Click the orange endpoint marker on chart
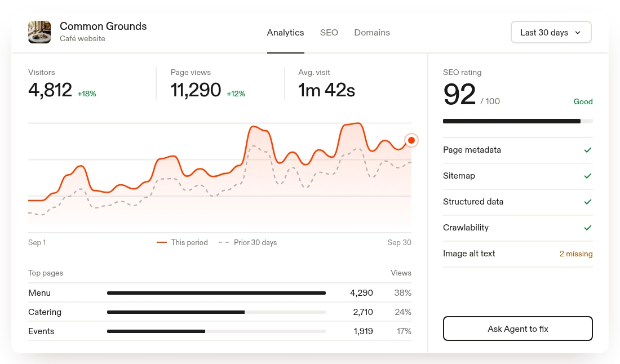620x364 pixels. 411,140
